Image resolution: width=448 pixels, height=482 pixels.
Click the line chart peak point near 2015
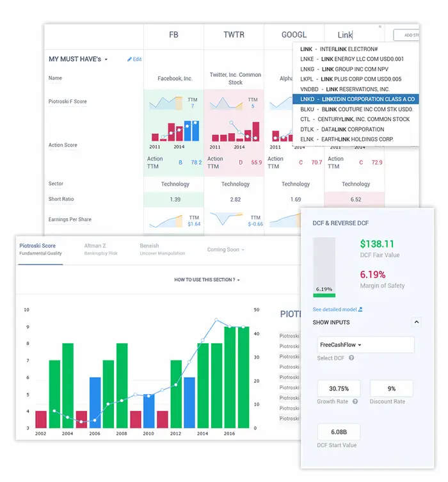click(216, 320)
